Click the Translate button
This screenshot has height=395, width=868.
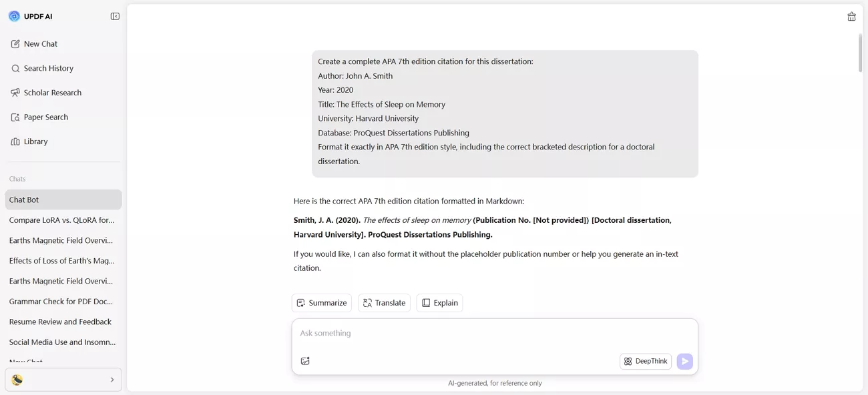pyautogui.click(x=384, y=302)
